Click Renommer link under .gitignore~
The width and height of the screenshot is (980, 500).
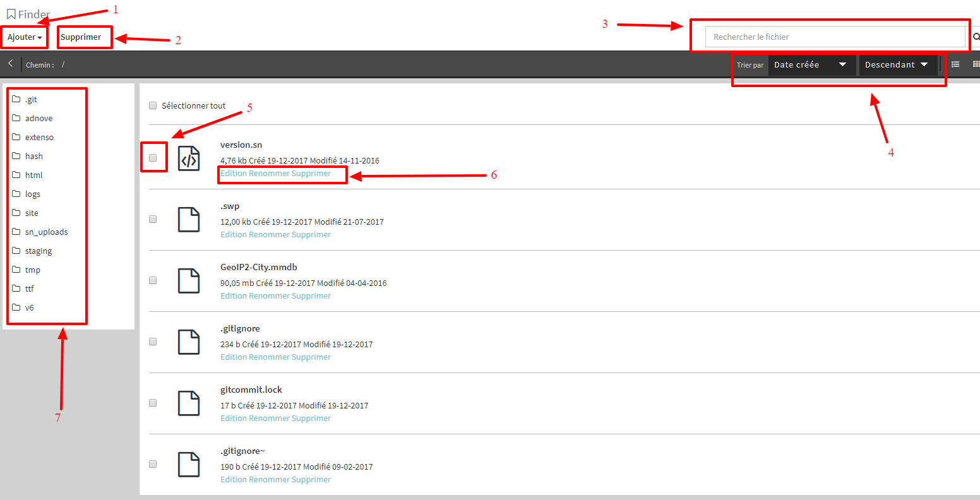[269, 479]
